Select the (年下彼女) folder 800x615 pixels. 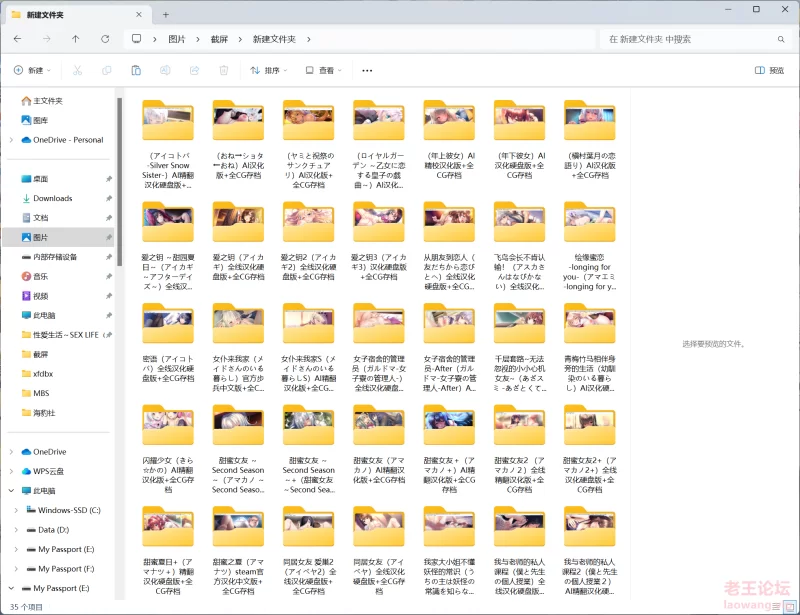519,140
